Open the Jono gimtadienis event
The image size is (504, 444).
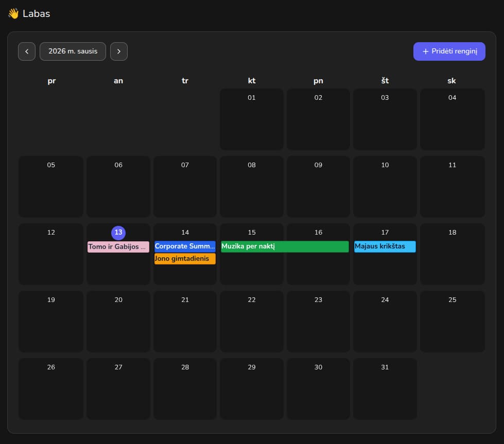tap(185, 259)
